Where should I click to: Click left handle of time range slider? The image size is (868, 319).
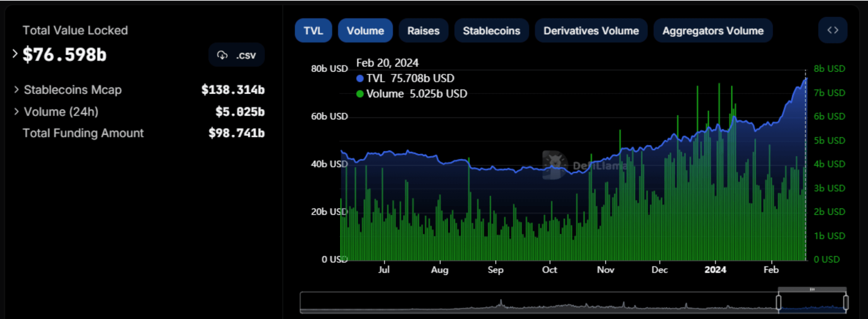coord(778,302)
